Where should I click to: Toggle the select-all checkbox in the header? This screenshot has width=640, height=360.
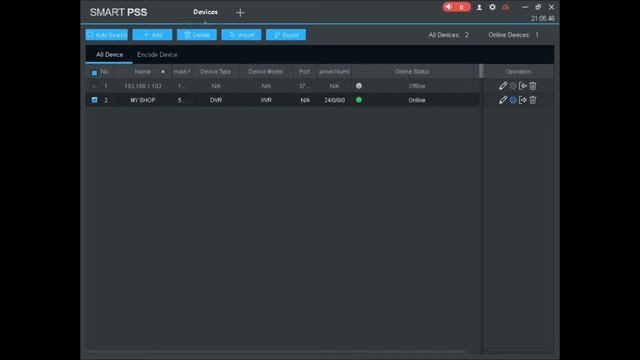[x=94, y=73]
